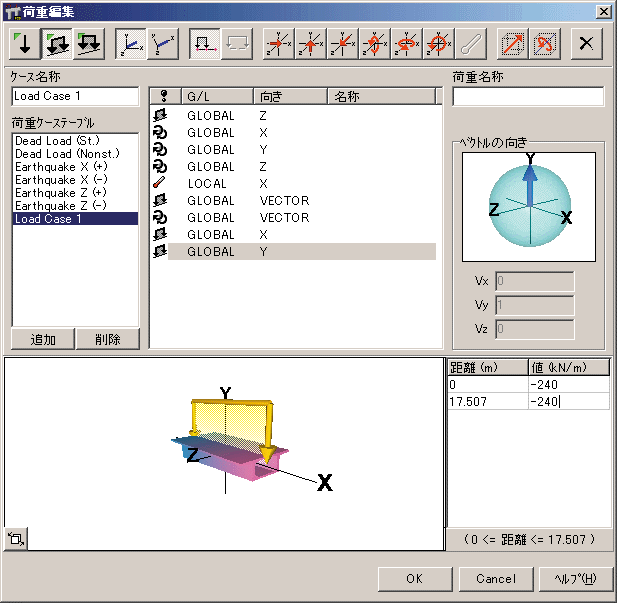617x603 pixels.
Task: Click the ケース名称 Load Case 1 field
Action: tap(75, 96)
